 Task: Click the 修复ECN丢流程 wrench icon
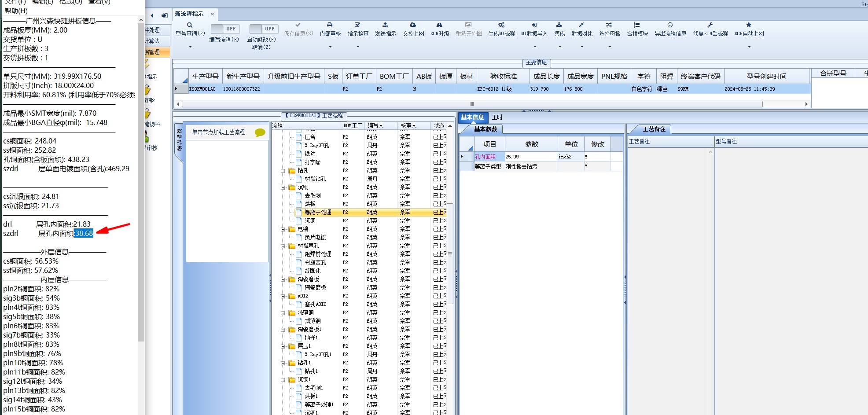[x=710, y=25]
